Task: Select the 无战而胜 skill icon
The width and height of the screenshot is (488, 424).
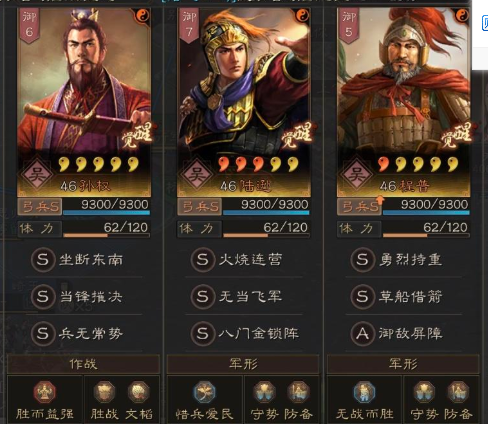Action: pyautogui.click(x=364, y=392)
